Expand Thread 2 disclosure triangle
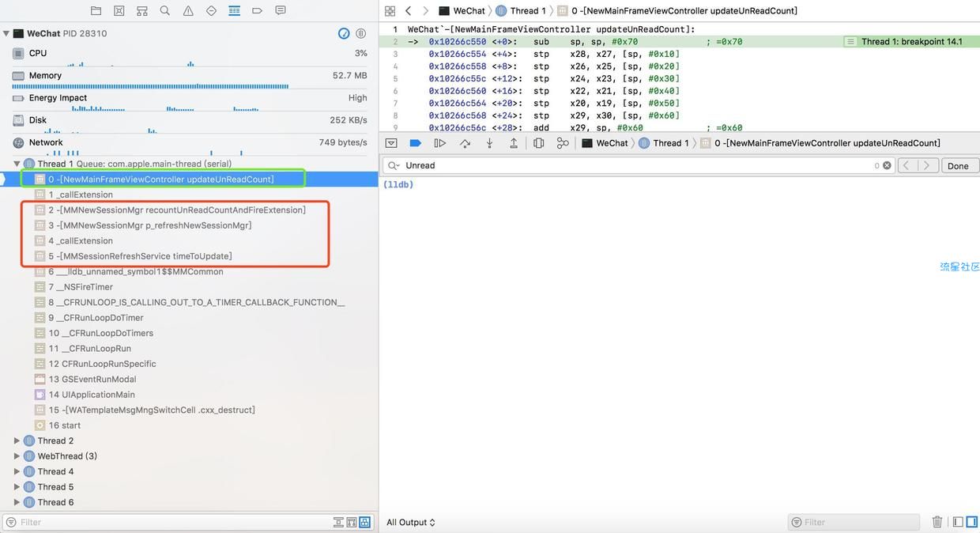Screen dimensions: 980x533 (17, 440)
